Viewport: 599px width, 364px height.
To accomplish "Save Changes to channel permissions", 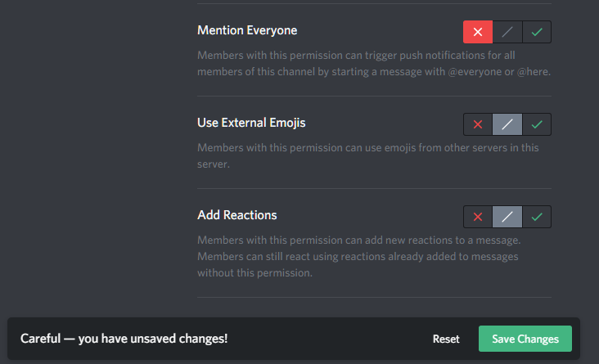I will pyautogui.click(x=525, y=339).
